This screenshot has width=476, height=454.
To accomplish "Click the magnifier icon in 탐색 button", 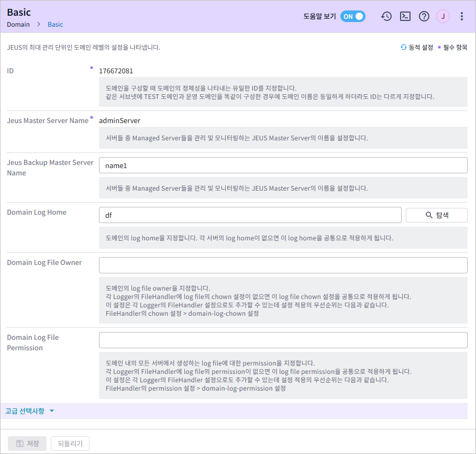I will pyautogui.click(x=429, y=215).
